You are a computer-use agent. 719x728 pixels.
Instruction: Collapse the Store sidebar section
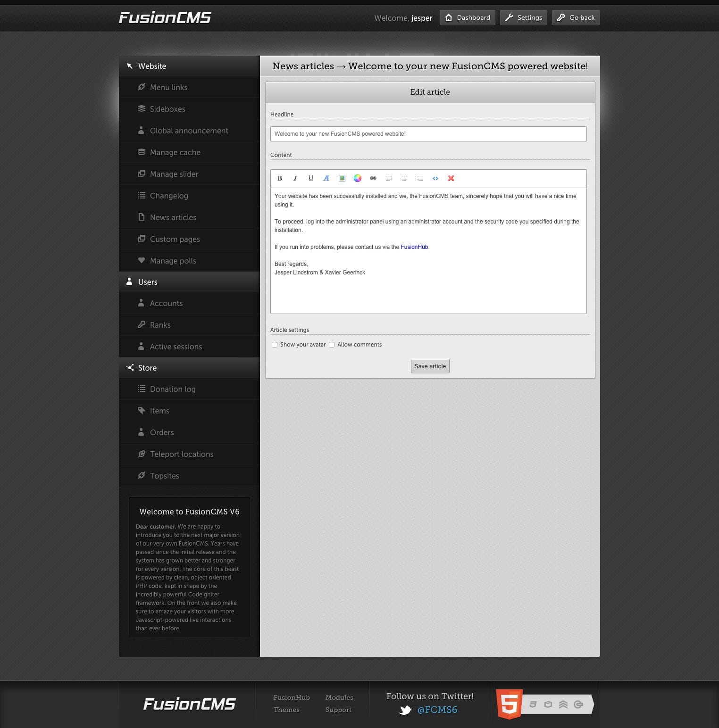point(189,368)
